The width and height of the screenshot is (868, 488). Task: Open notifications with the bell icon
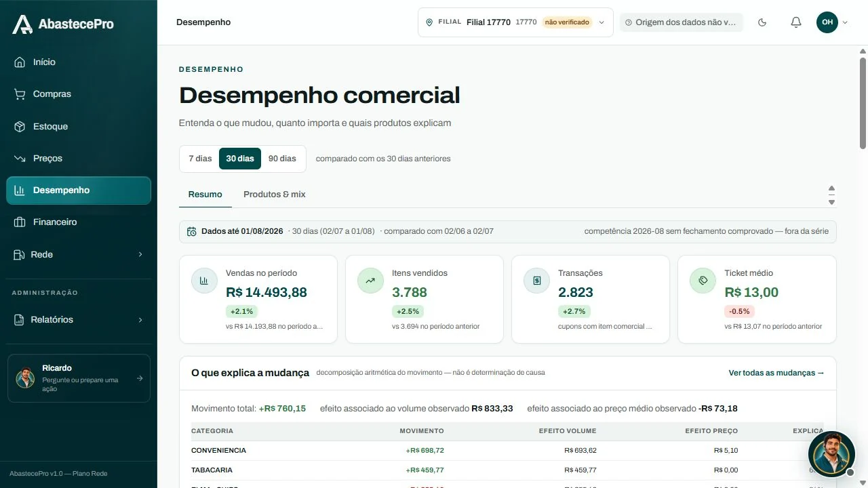[x=796, y=22]
